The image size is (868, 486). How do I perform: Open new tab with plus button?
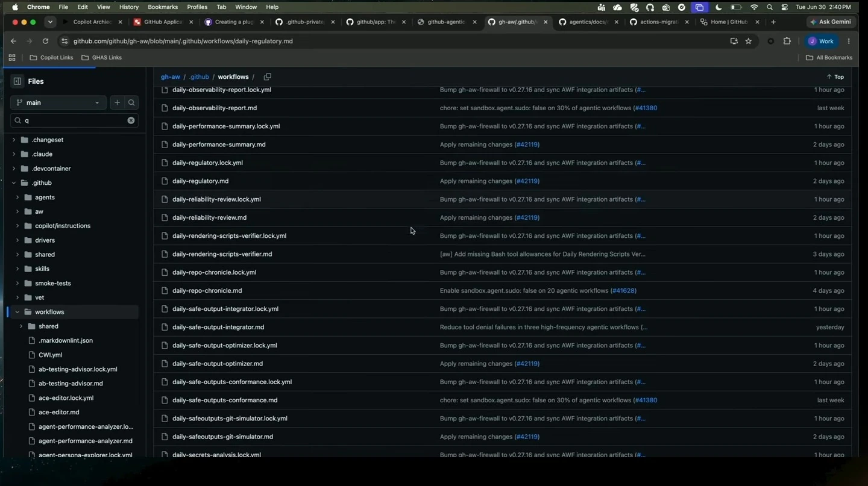773,22
